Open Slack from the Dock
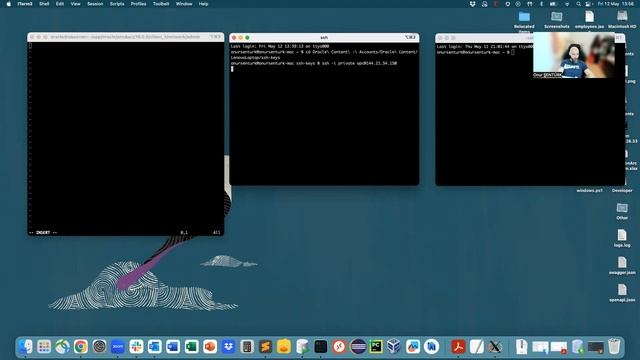640x360 pixels. 136,347
